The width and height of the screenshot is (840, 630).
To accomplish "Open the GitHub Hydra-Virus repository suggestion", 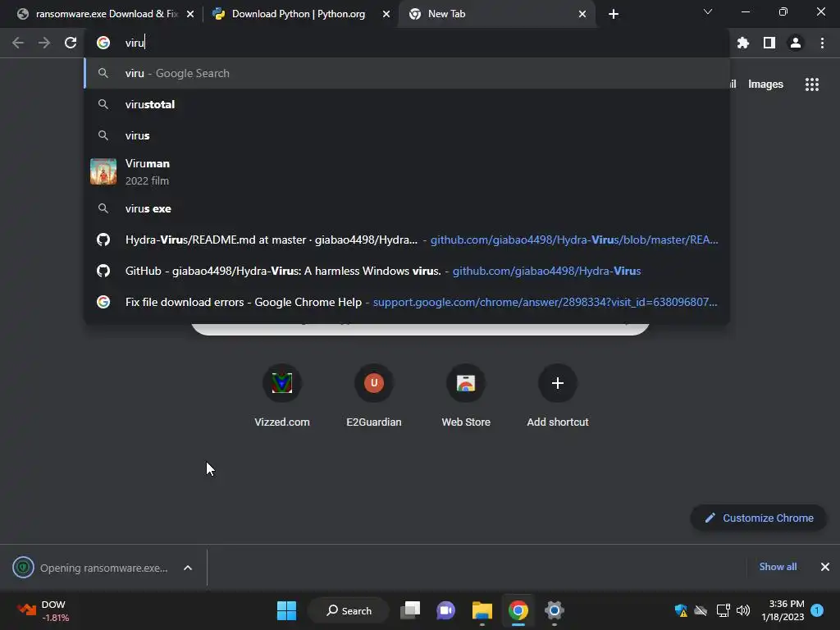I will (407, 271).
